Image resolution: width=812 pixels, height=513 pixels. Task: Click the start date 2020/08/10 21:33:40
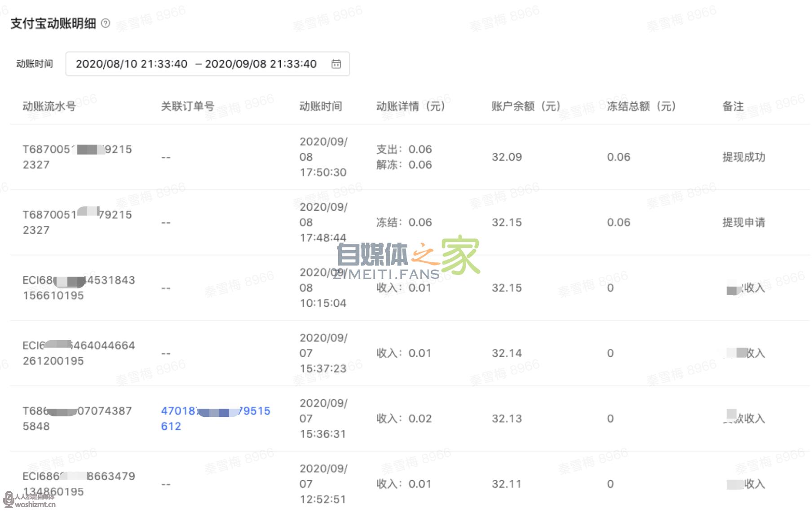pos(132,64)
